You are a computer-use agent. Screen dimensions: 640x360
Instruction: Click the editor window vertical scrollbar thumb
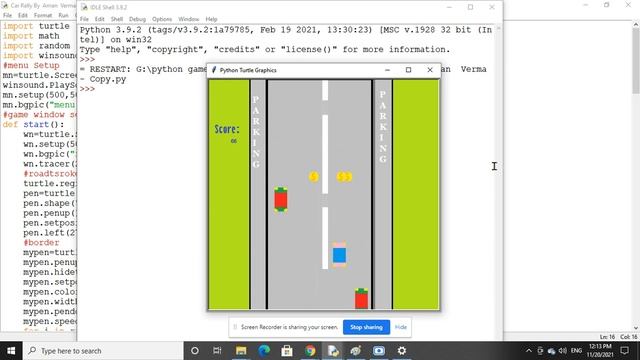(x=636, y=61)
